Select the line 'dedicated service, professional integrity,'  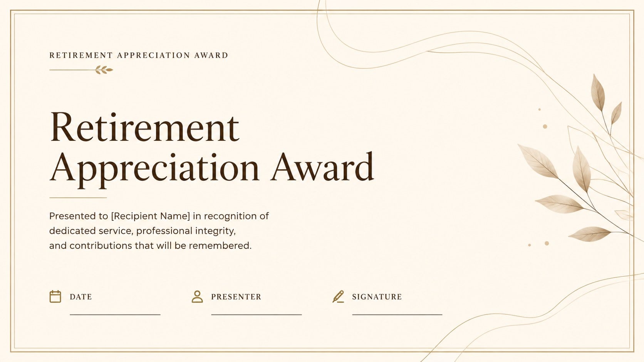(x=143, y=231)
